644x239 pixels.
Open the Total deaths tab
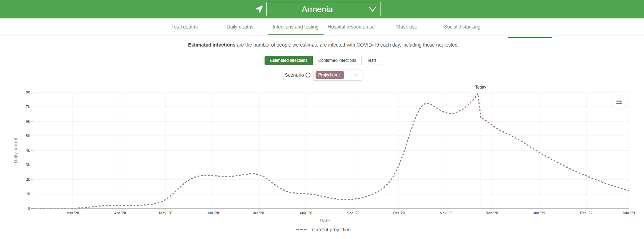coord(184,27)
